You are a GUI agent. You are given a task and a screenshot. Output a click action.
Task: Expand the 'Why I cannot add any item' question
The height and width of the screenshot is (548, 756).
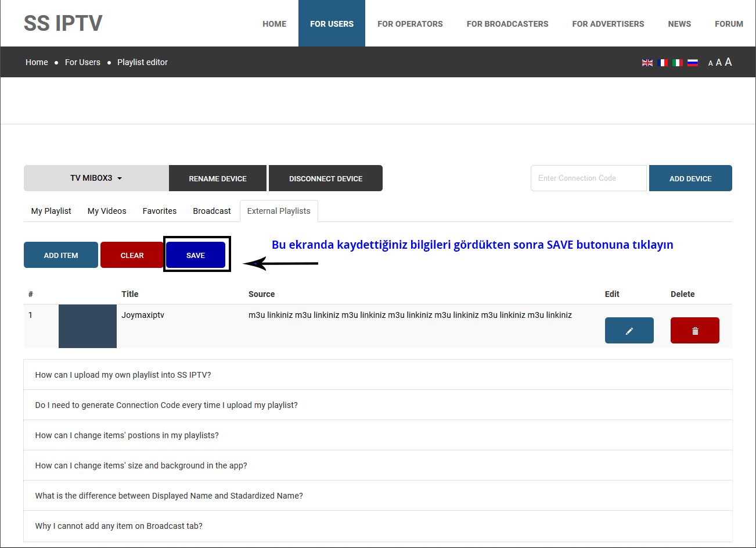pos(119,526)
